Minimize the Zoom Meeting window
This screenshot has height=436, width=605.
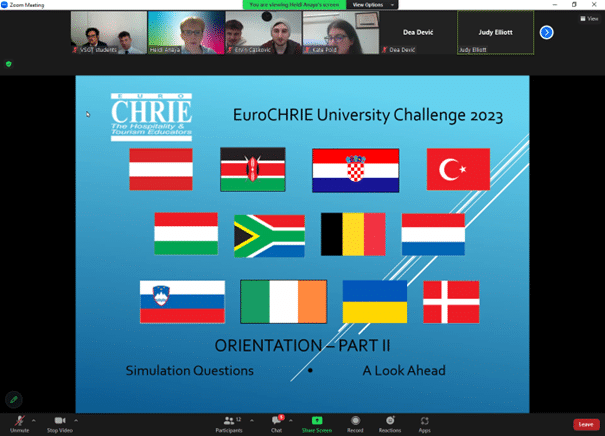click(x=555, y=5)
